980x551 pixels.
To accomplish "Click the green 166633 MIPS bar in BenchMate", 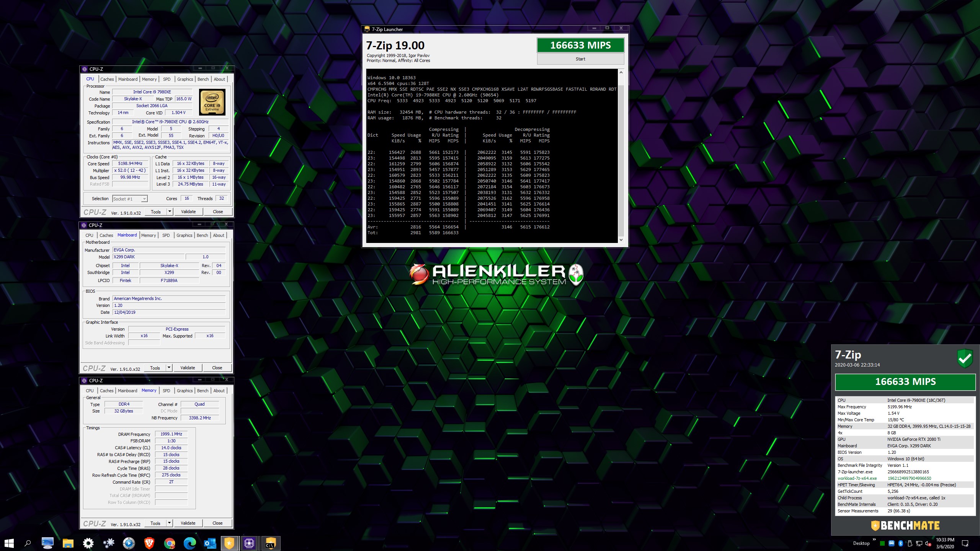I will pyautogui.click(x=905, y=381).
